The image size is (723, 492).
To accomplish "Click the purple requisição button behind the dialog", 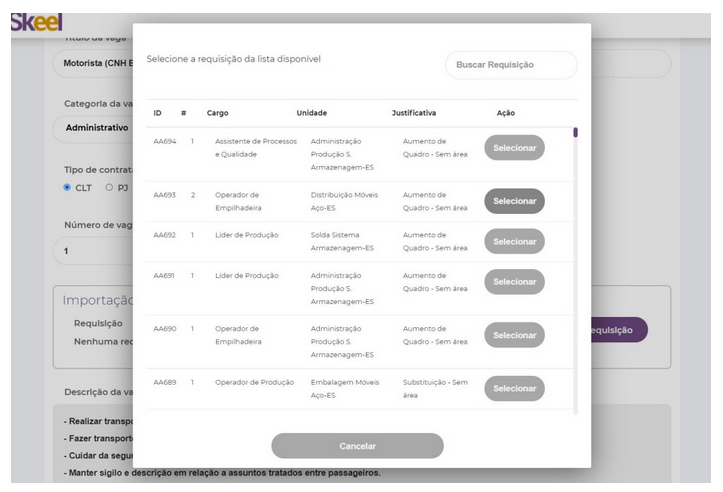I will [619, 330].
